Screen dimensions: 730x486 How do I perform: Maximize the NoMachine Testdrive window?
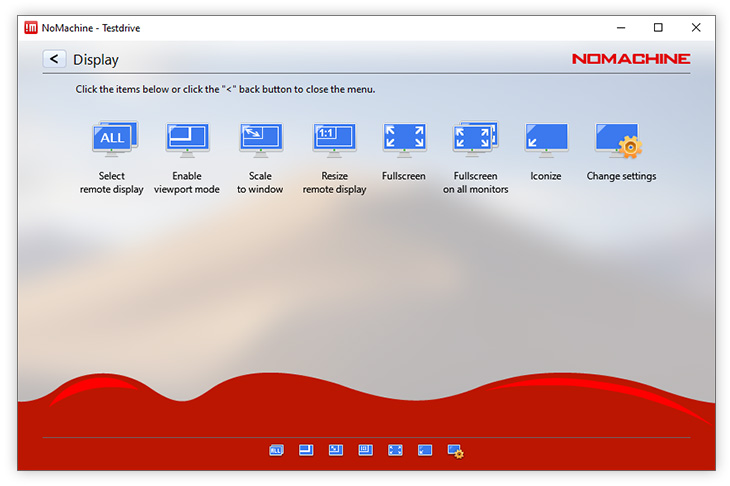[658, 28]
